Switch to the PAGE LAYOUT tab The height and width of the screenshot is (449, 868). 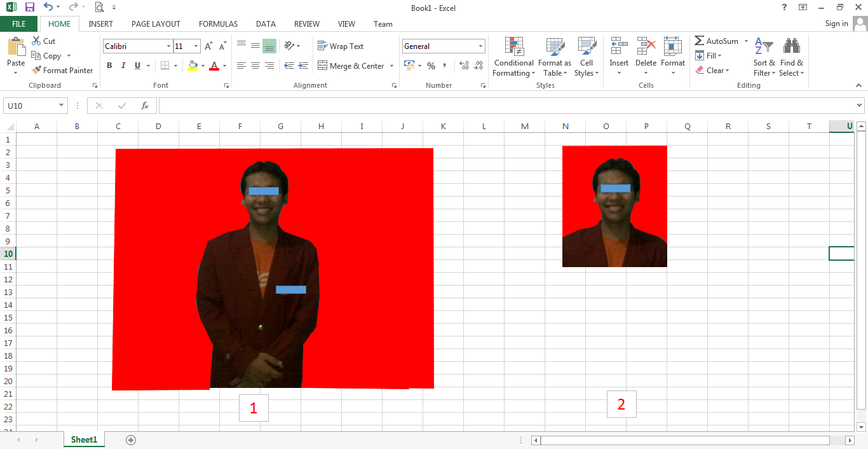(156, 24)
